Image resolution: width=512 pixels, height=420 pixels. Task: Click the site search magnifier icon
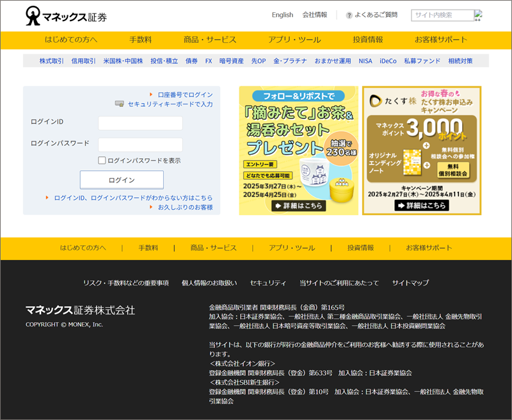478,15
